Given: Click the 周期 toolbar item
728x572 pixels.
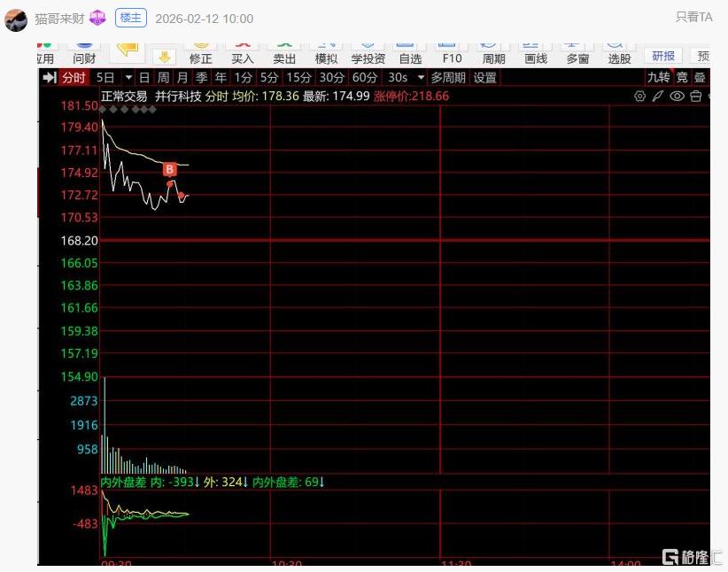Looking at the screenshot, I should coord(493,53).
